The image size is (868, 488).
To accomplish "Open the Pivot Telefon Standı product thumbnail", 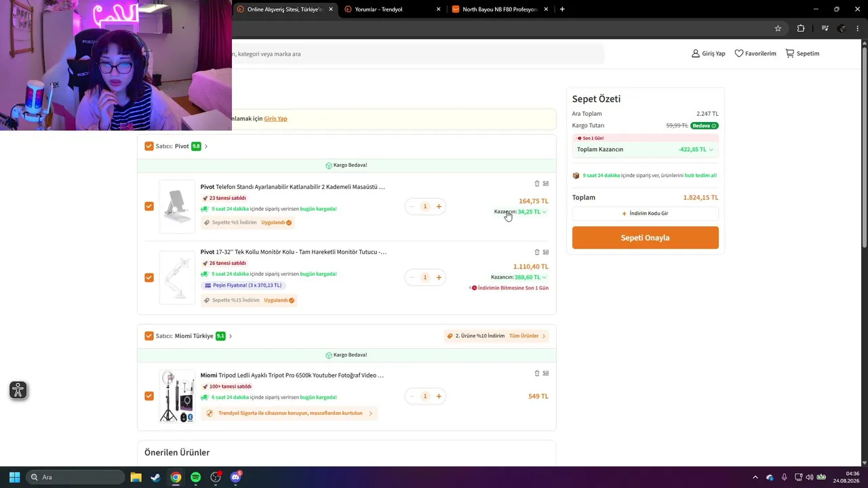I will tap(177, 206).
